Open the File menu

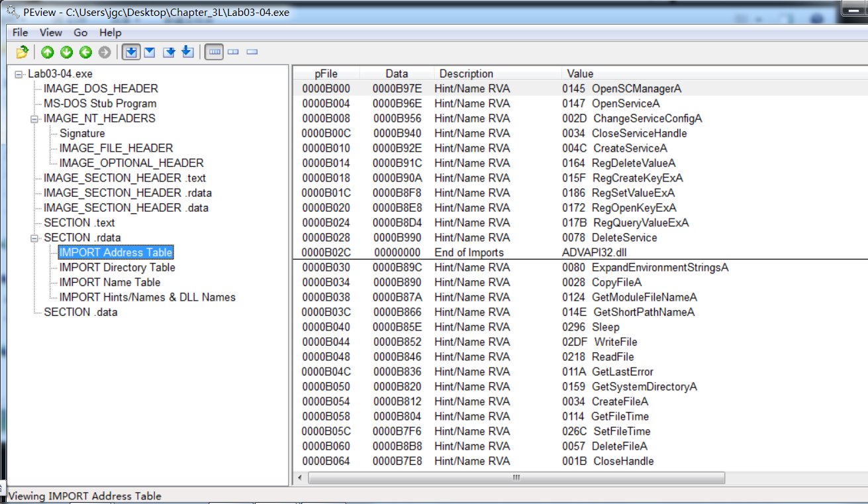coord(21,32)
